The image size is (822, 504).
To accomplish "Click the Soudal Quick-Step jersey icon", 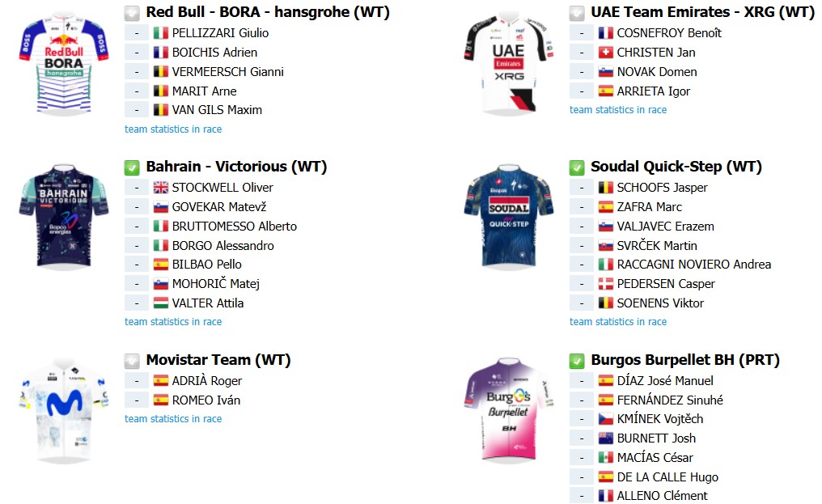I will point(509,216).
